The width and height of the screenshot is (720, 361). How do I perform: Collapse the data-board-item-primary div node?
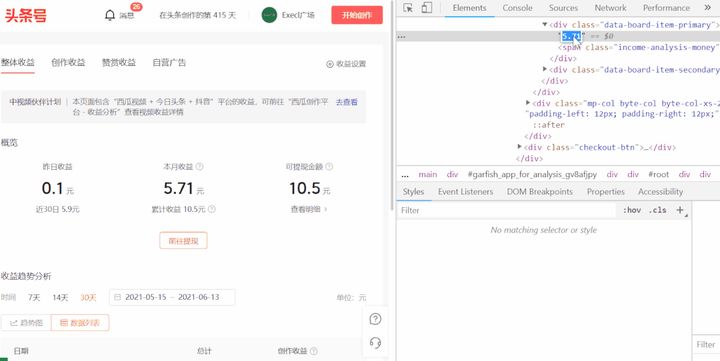[x=545, y=25]
